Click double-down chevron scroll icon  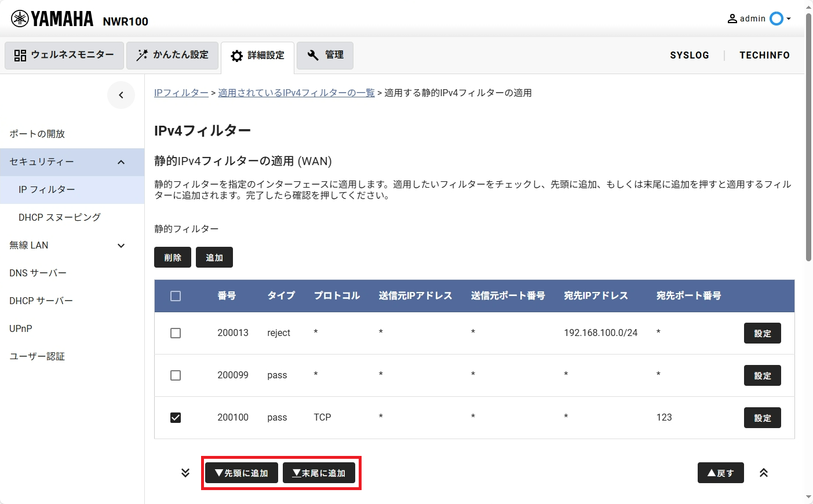(185, 473)
